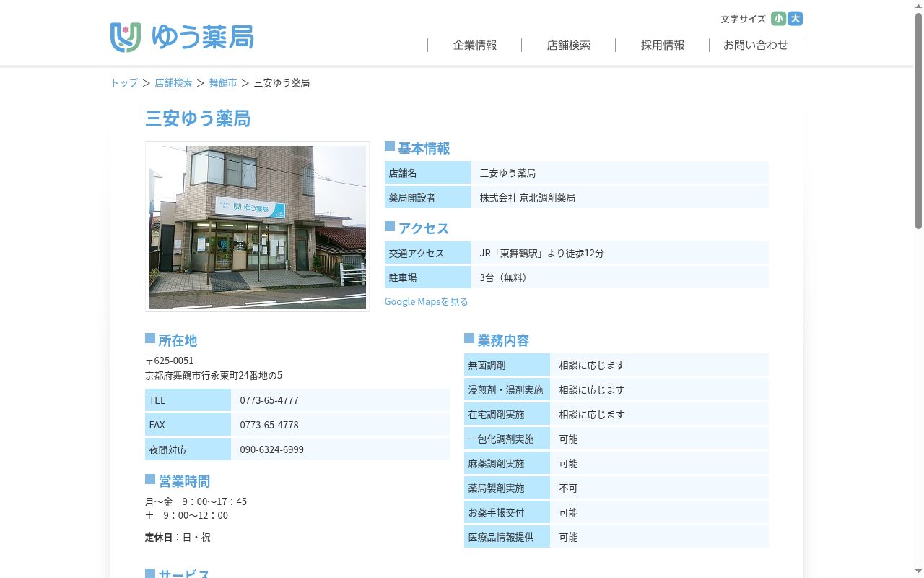This screenshot has width=924, height=578.
Task: Click the 月〜金 9：00〜17：45 hours text
Action: click(196, 501)
